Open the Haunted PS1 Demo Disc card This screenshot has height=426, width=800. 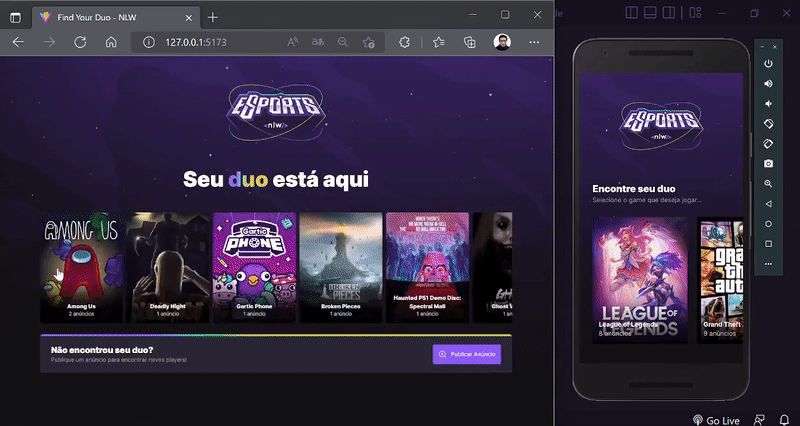click(427, 267)
